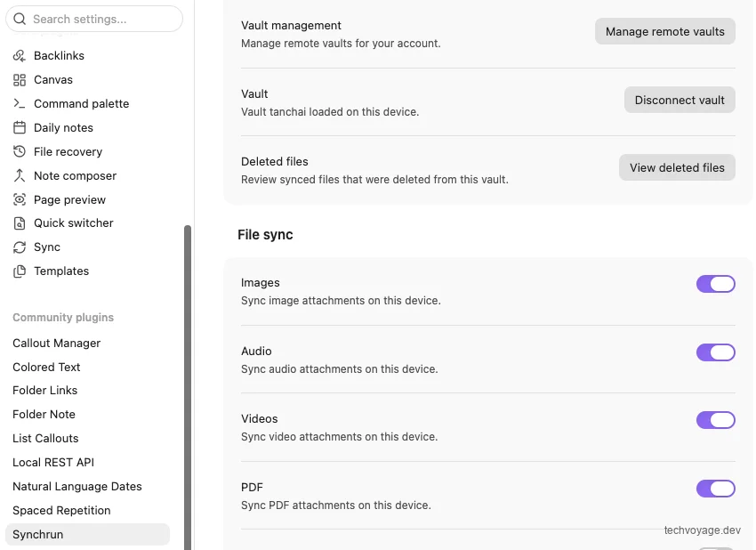
Task: Click the File sync heading
Action: [265, 234]
